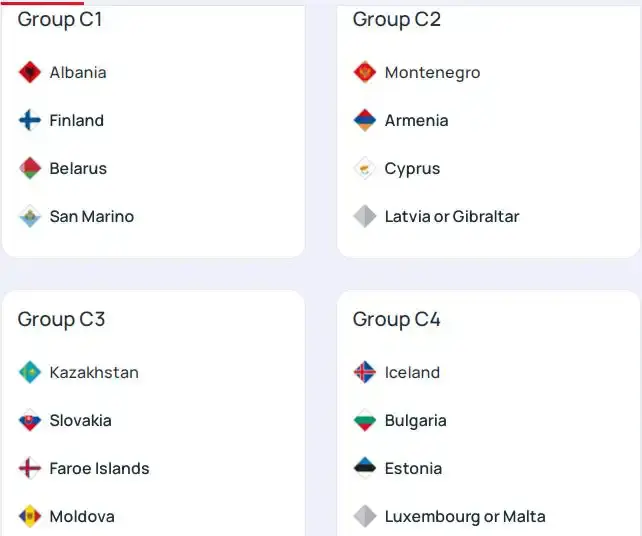Select the San Marino flag icon
This screenshot has width=642, height=536.
click(30, 216)
